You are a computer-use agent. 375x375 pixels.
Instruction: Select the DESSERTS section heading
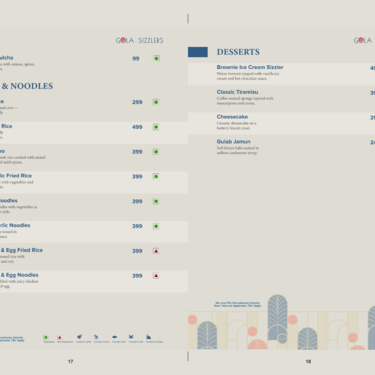tap(238, 52)
